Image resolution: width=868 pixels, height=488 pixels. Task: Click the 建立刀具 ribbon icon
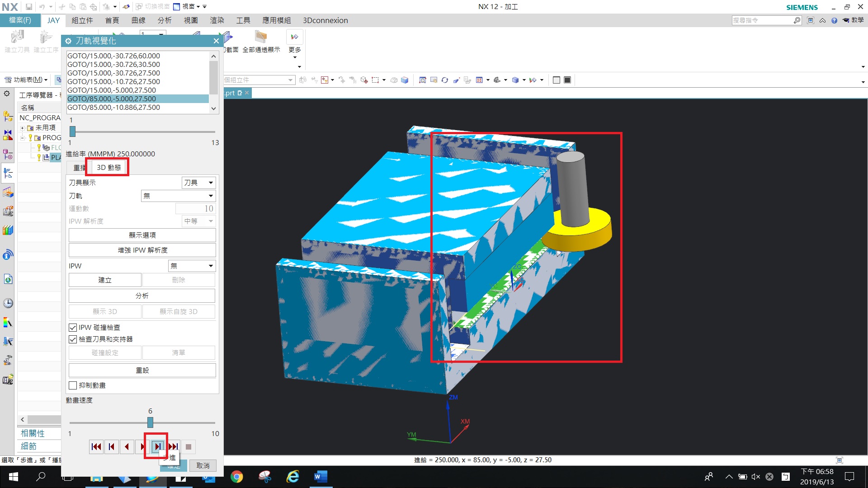coord(17,42)
